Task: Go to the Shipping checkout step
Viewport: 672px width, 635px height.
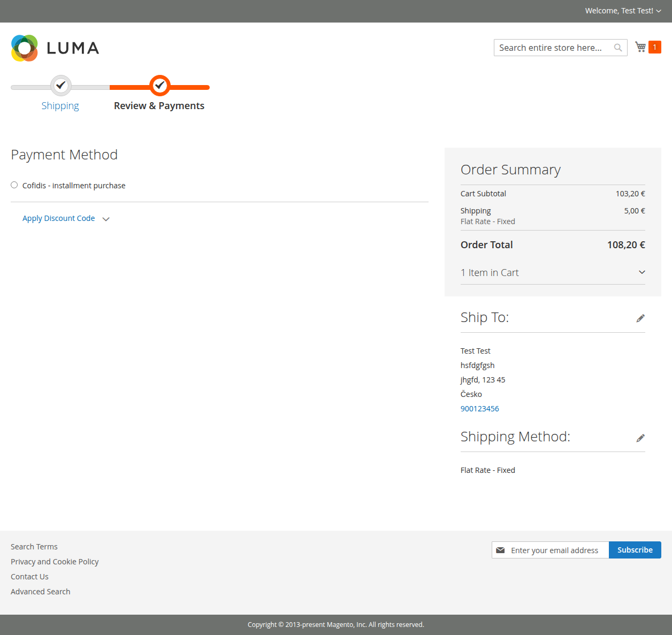Action: click(x=60, y=105)
